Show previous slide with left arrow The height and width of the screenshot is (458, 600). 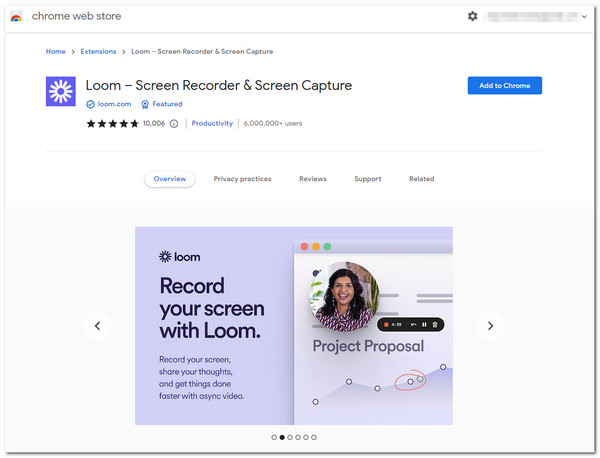click(x=98, y=326)
